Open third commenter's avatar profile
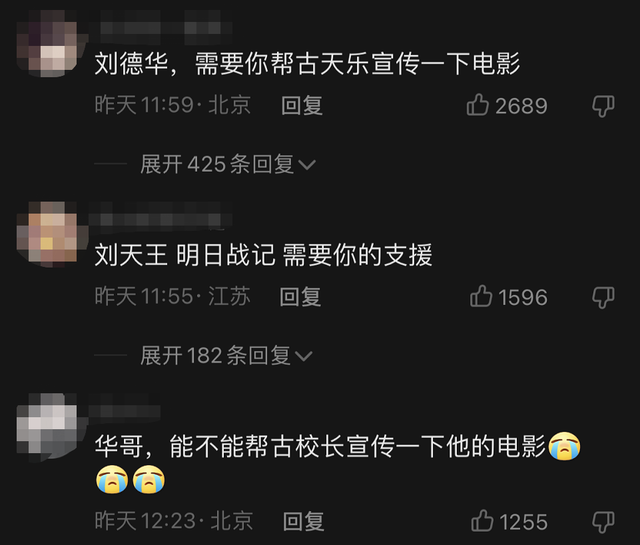This screenshot has height=545, width=640. (x=47, y=425)
